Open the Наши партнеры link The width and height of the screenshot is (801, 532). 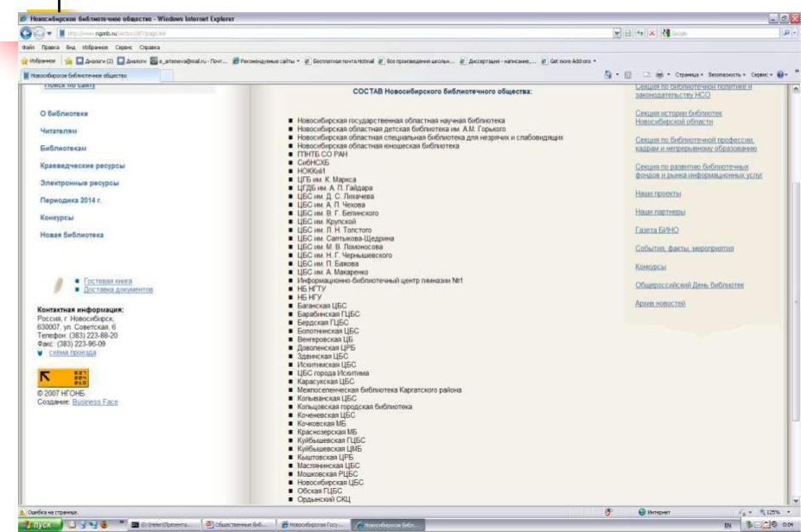(x=660, y=212)
